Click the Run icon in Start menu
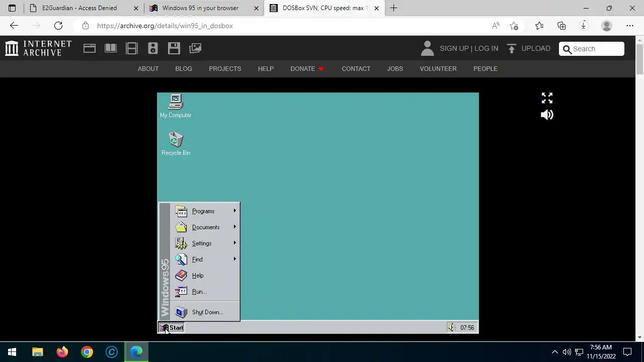The height and width of the screenshot is (362, 644). 181,292
